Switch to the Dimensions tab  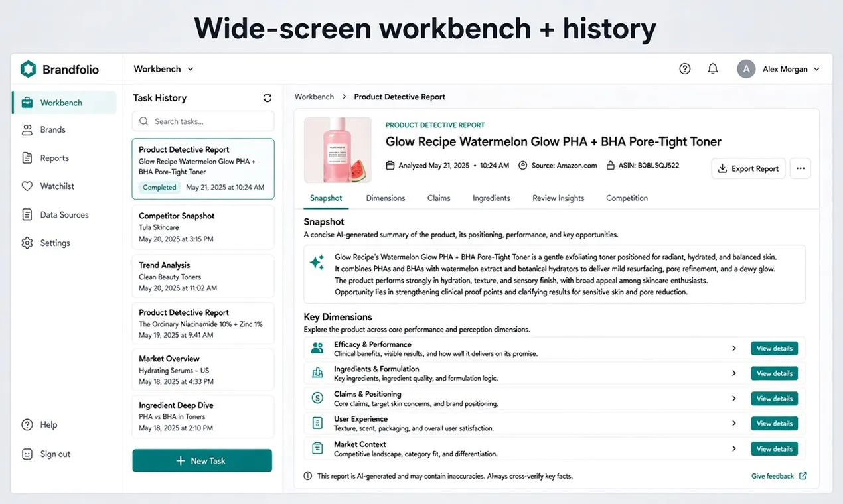tap(386, 198)
